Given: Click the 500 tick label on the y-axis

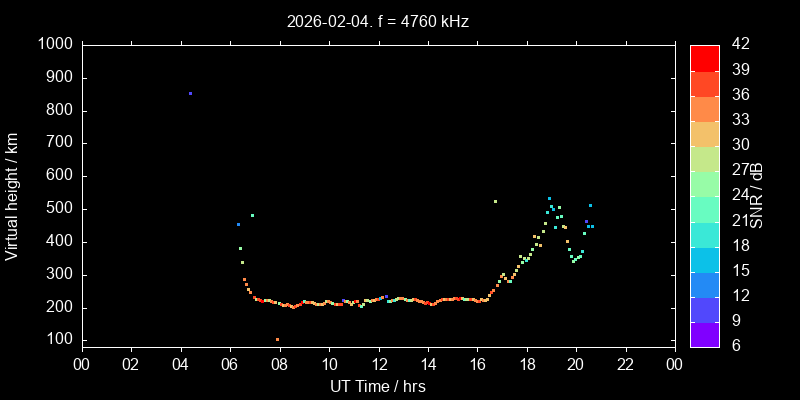Looking at the screenshot, I should point(59,209).
